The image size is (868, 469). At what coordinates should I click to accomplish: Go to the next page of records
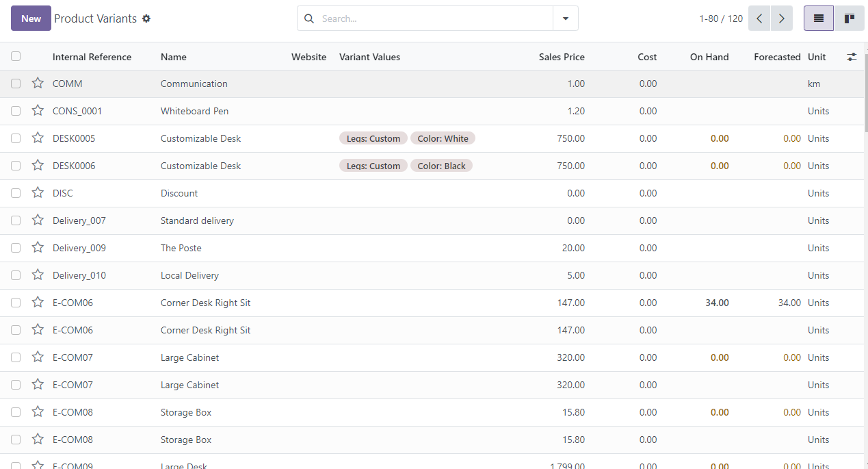[x=781, y=18]
